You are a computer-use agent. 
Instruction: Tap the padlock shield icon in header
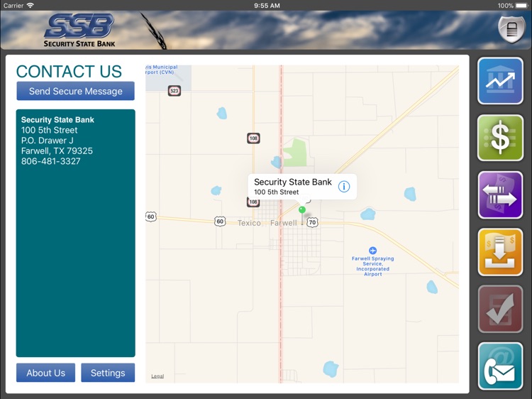point(511,30)
